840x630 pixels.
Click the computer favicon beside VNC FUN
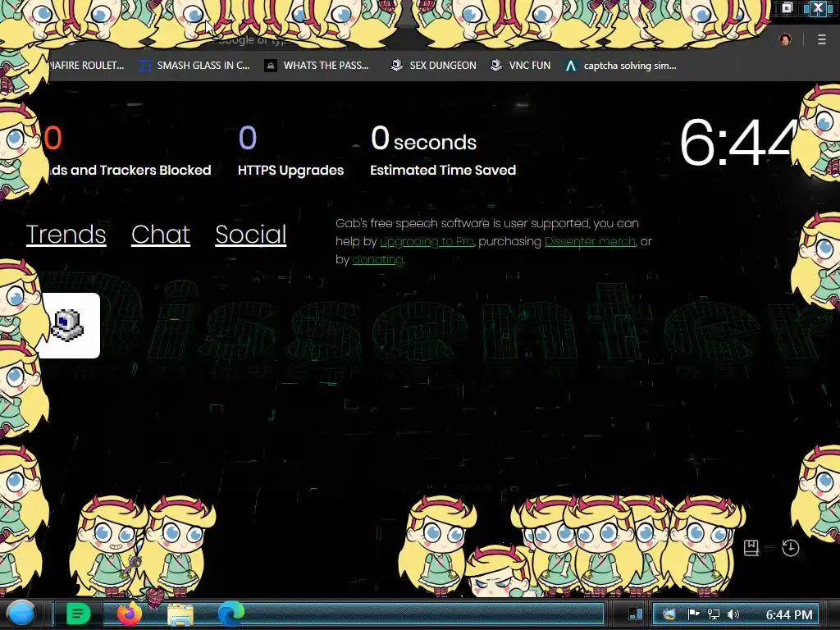(496, 66)
